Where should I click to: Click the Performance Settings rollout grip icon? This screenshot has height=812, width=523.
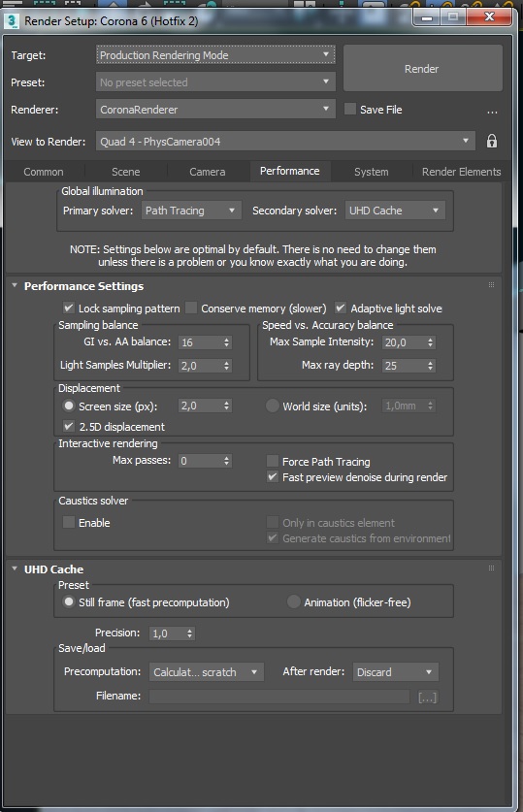491,285
